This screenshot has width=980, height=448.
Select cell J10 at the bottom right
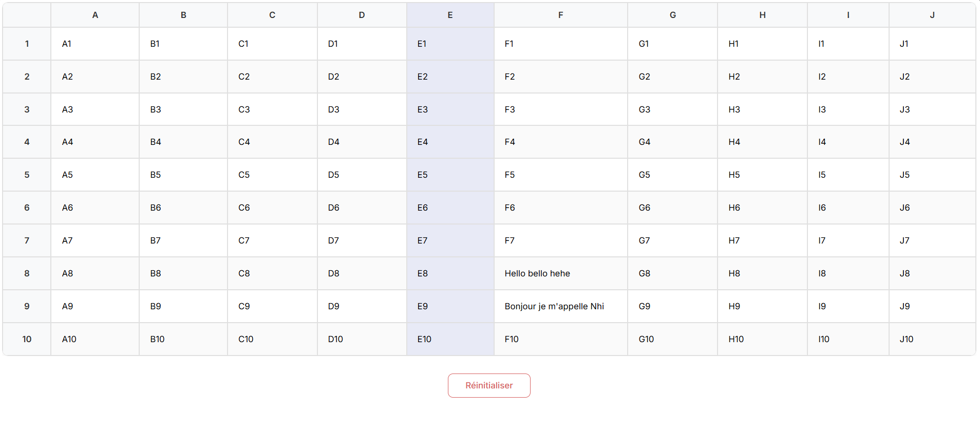click(x=932, y=339)
